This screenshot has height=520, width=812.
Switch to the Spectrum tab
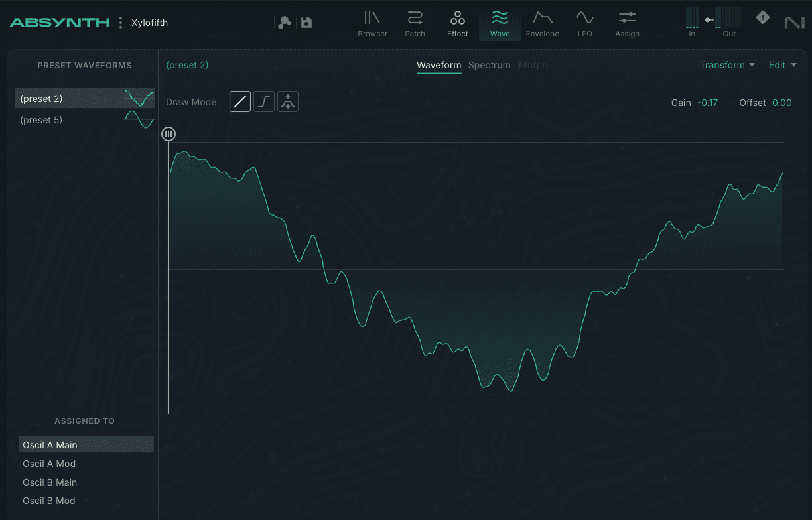pos(489,65)
